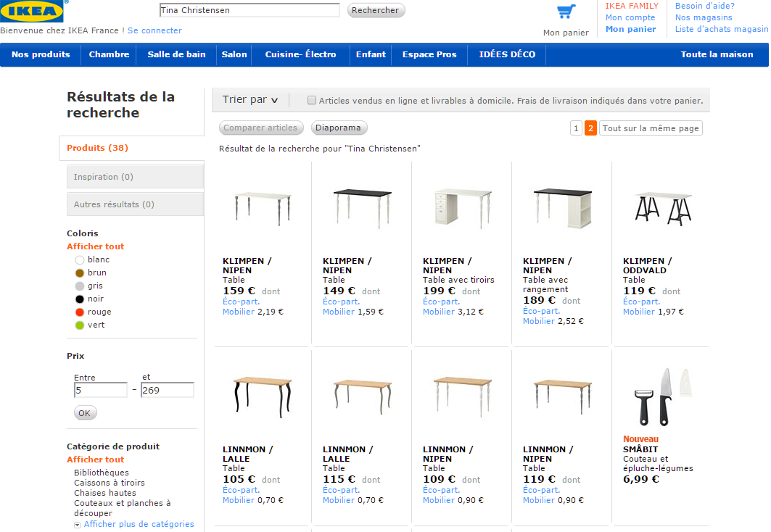Filter by Caissons à tiroirs category

(x=110, y=483)
